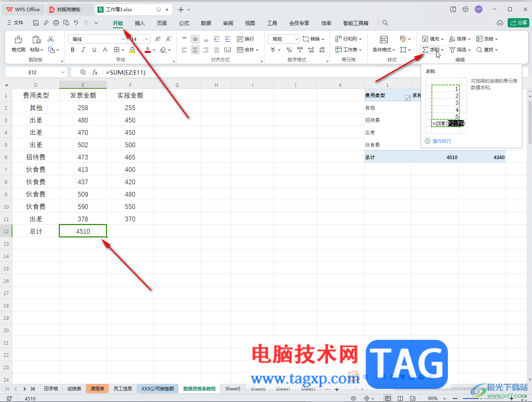Click the zoom magnifier beside formula bar
This screenshot has width=532, height=402.
pyautogui.click(x=83, y=72)
